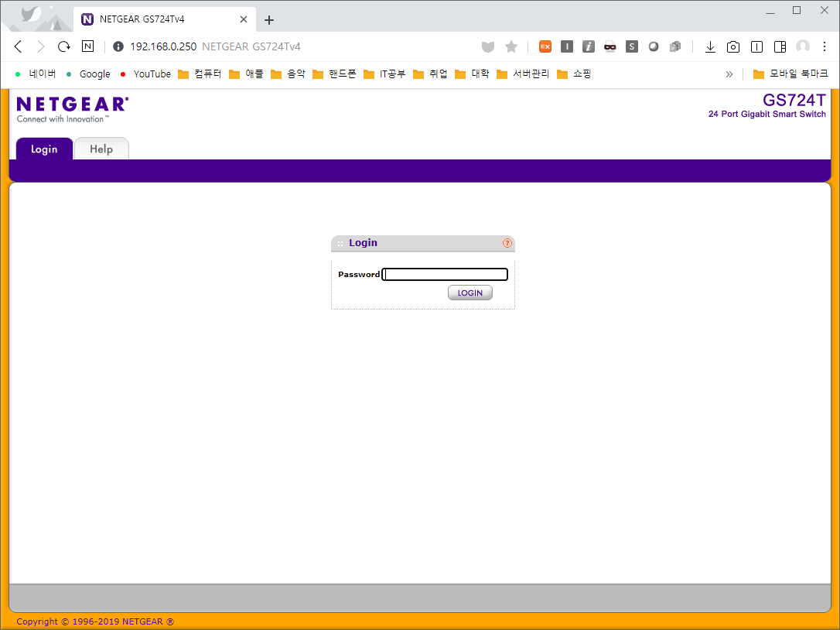Switch to the Login tab
Screen dimensions: 840x630
pyautogui.click(x=44, y=149)
